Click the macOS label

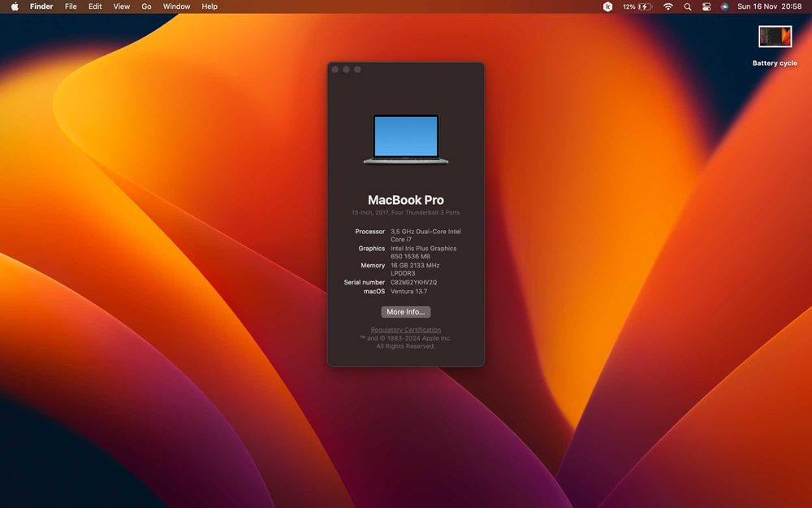tap(374, 291)
